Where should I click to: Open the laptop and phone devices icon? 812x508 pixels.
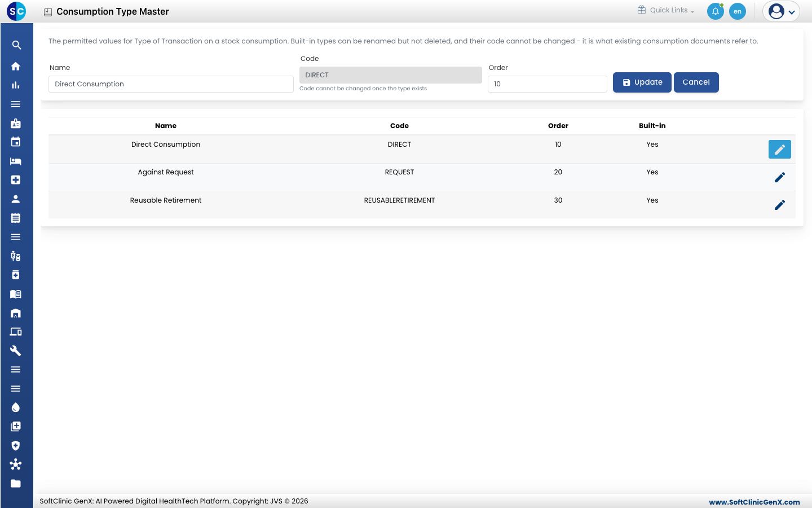pyautogui.click(x=16, y=332)
